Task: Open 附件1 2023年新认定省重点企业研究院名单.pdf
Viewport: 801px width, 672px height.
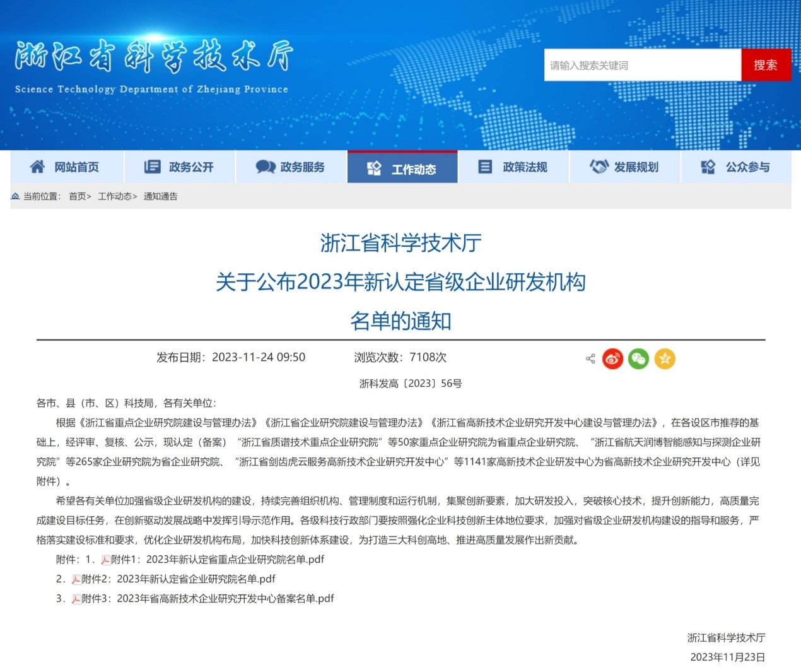Action: pyautogui.click(x=218, y=560)
